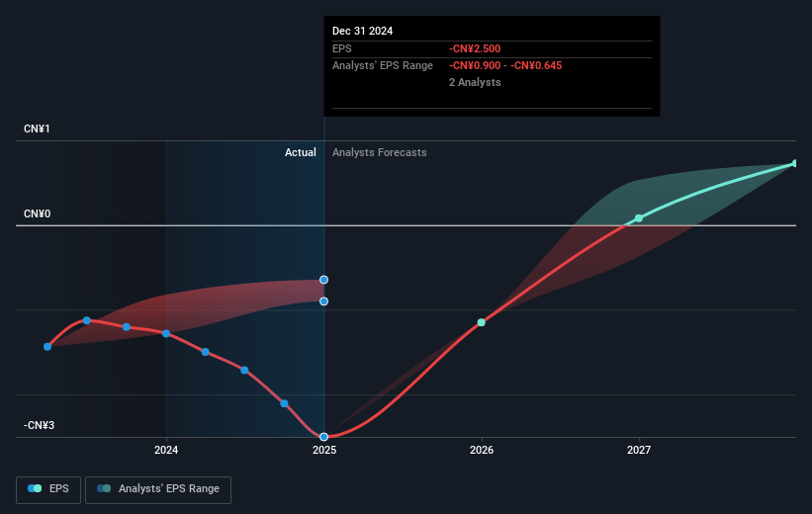Click the "EPS" row label in the tooltip
This screenshot has height=514, width=812.
point(342,48)
